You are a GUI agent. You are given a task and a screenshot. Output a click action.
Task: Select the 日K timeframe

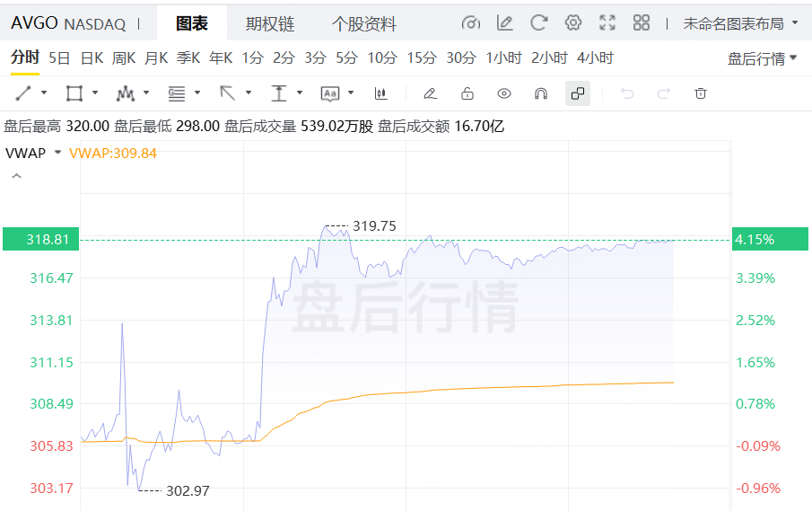(x=92, y=58)
